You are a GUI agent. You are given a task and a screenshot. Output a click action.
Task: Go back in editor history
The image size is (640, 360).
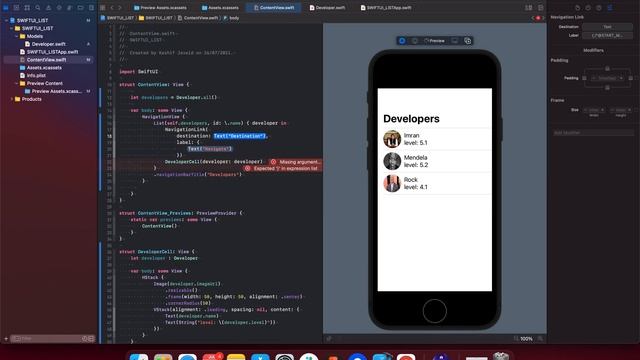click(x=112, y=7)
